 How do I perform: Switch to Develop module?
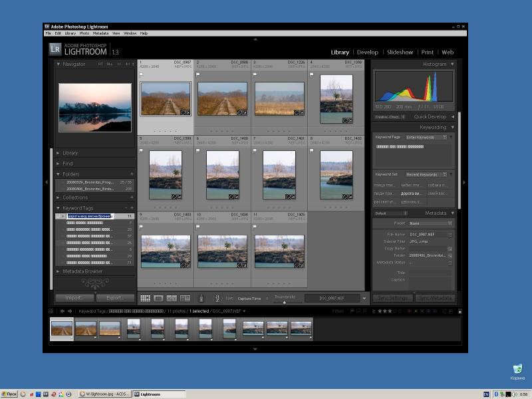[x=368, y=53]
